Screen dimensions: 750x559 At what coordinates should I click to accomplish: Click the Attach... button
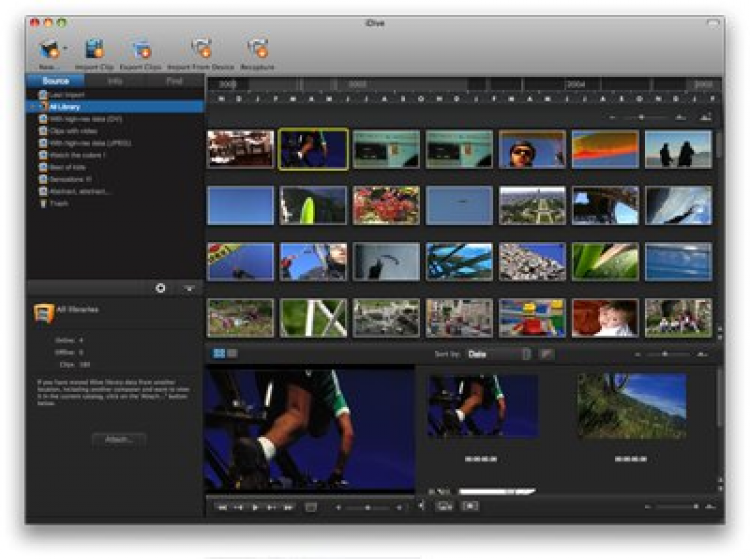(x=119, y=439)
